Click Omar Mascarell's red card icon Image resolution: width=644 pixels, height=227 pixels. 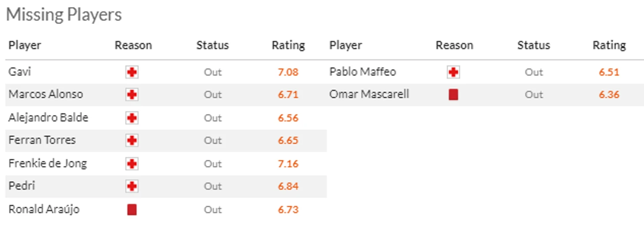pos(453,95)
